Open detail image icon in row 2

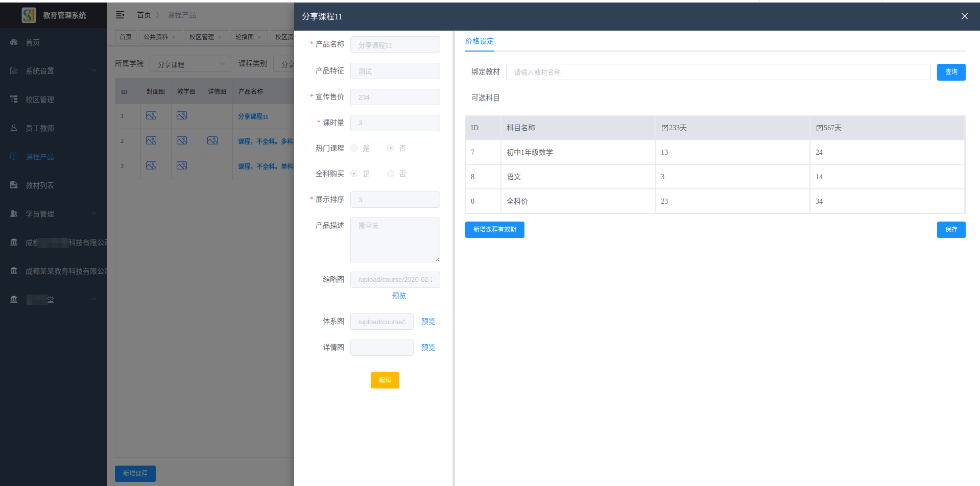point(212,140)
